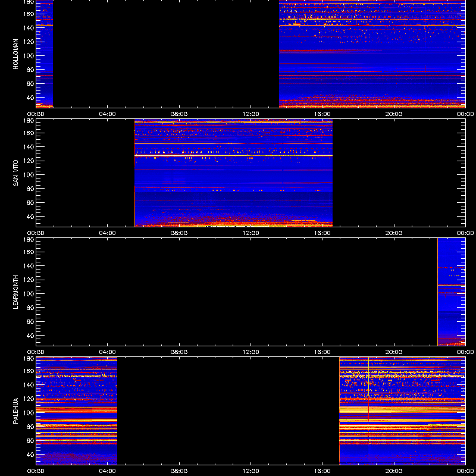Screen dimensions: 476x476
Task: Click the 40 frequency tick on Holloman axis
Action: (31, 98)
